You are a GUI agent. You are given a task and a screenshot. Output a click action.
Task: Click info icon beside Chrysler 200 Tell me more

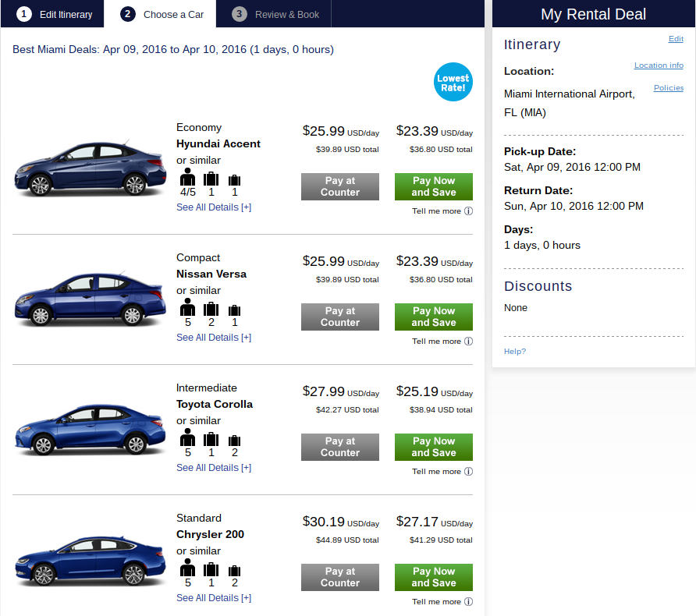click(x=468, y=602)
